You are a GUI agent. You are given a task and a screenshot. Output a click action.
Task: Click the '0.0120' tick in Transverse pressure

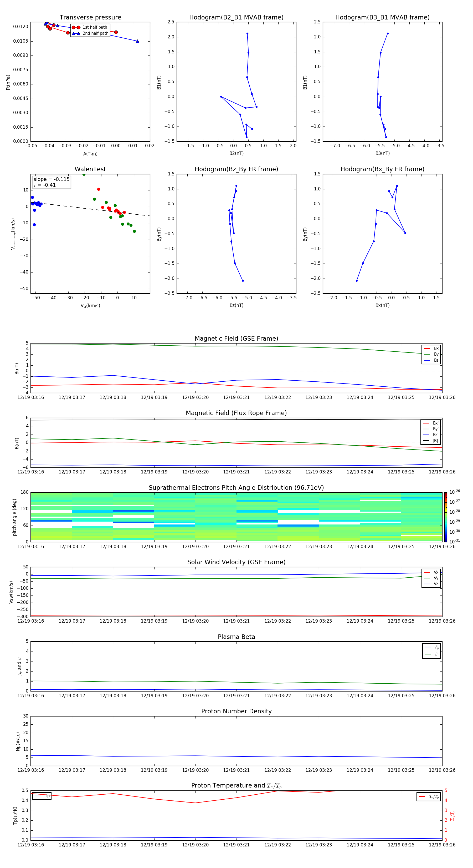[x=20, y=27]
